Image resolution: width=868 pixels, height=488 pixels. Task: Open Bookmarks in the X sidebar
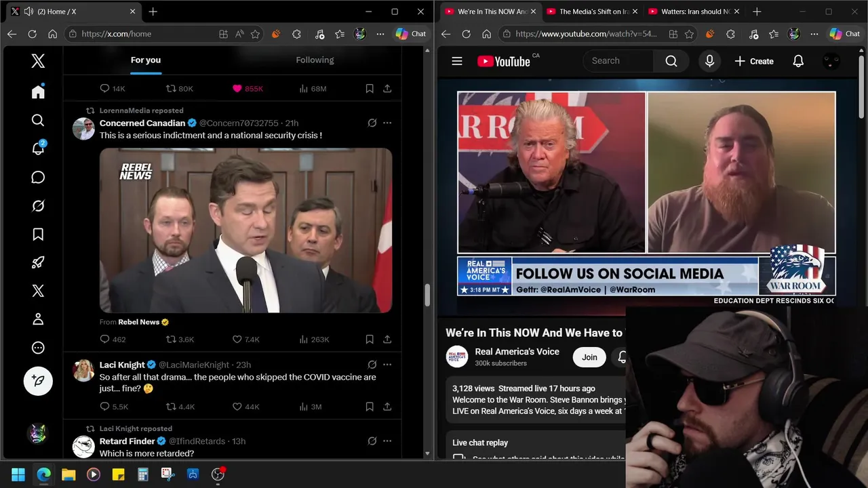tap(38, 235)
